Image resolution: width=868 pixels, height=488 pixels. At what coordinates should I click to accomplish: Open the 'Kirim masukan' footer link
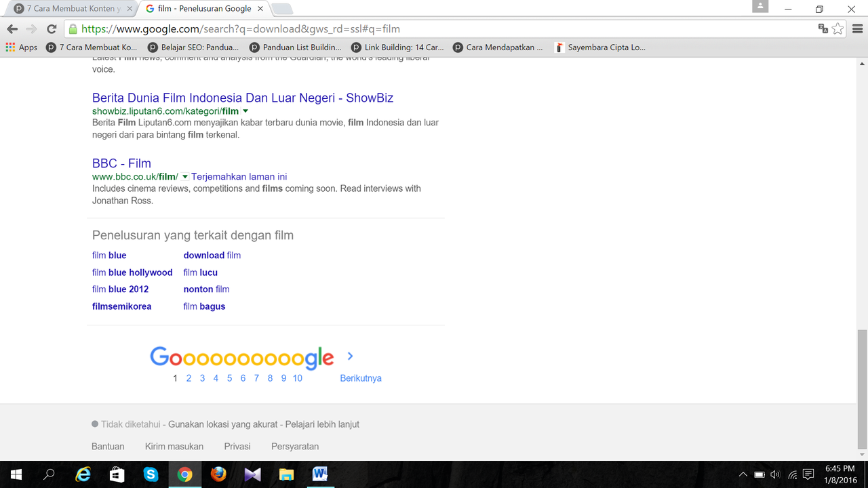pos(174,447)
